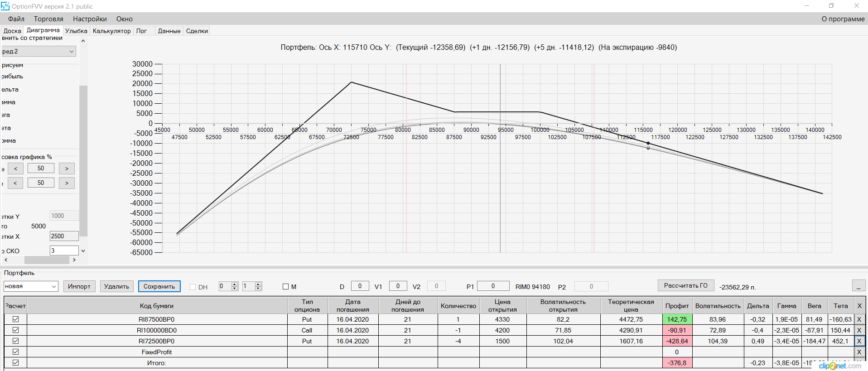This screenshot has height=371, width=868.
Task: Uncheck the RI100000BD0 calculation checkbox
Action: tap(15, 330)
